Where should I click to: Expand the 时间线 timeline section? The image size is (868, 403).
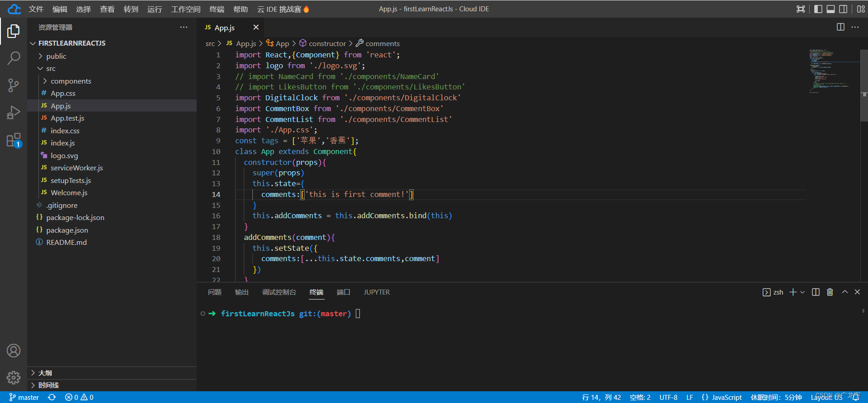point(112,385)
